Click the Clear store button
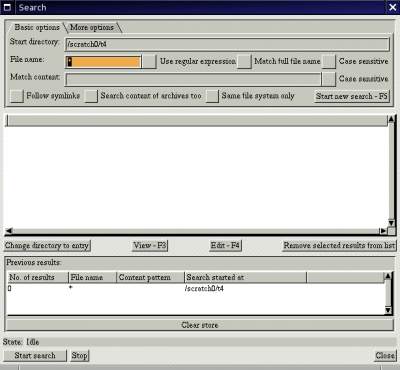Image resolution: width=400 pixels, height=370 pixels. [200, 325]
